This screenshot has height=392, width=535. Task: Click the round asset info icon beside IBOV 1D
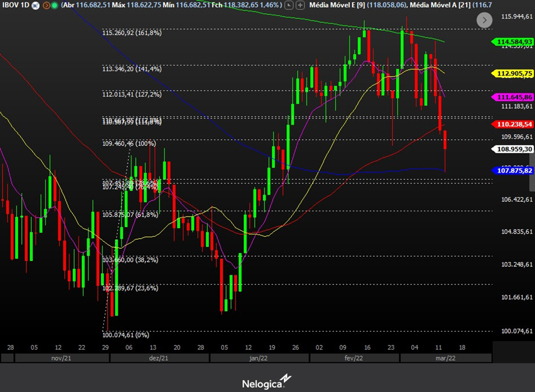pyautogui.click(x=36, y=5)
